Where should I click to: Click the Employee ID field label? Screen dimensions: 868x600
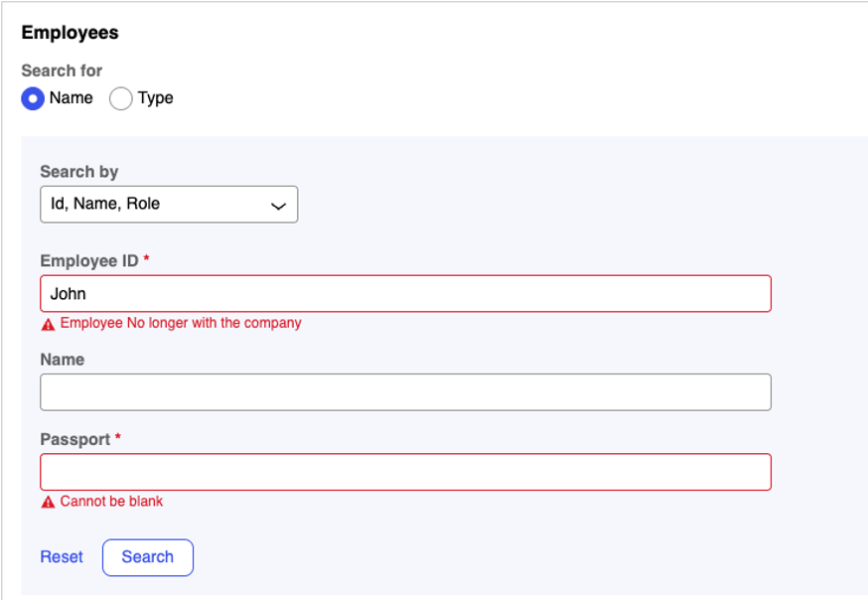click(89, 260)
